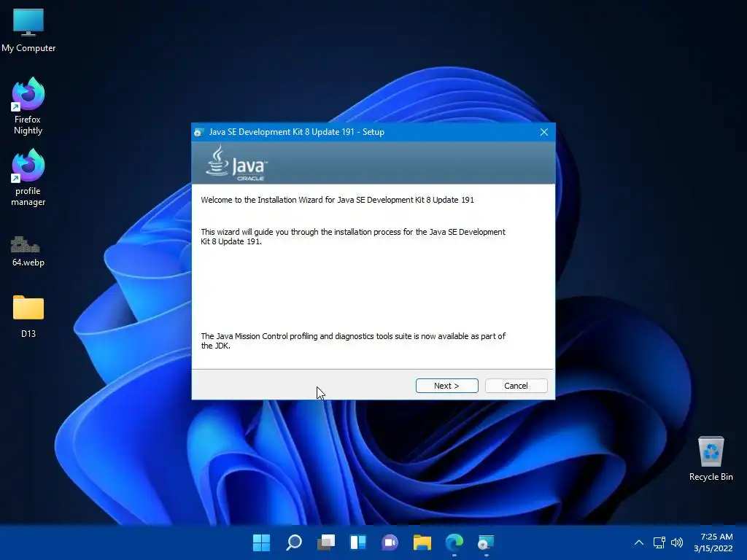This screenshot has width=747, height=560.
Task: Click 'This wizard will guide you' paragraph
Action: [x=353, y=237]
